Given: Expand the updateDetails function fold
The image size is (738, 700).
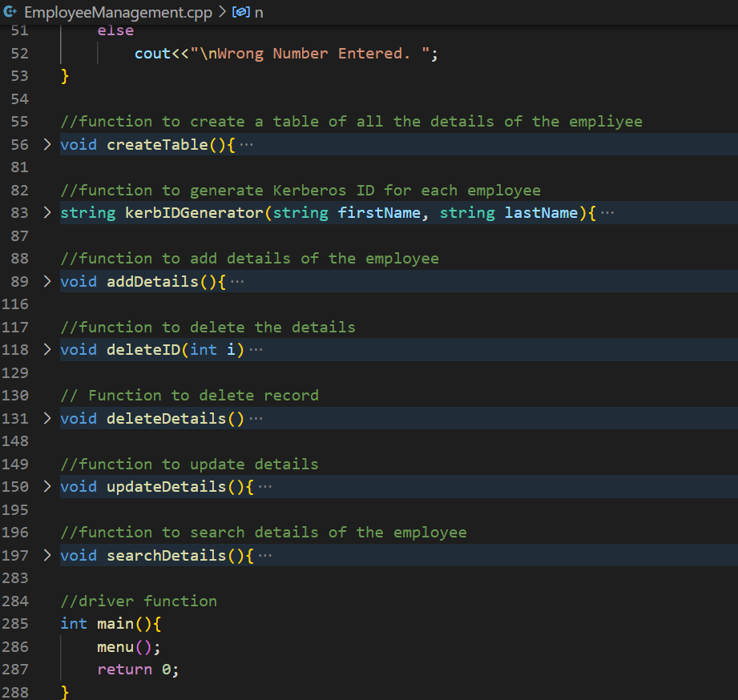Looking at the screenshot, I should [x=46, y=487].
